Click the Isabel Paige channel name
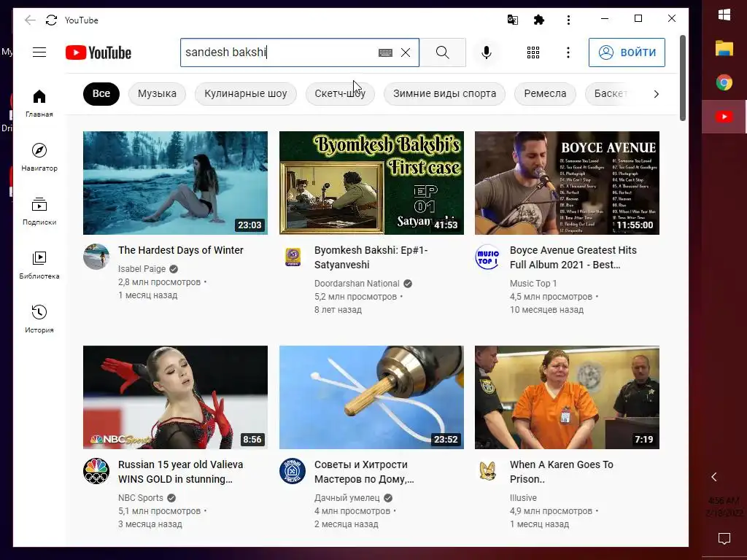747x560 pixels. click(142, 269)
